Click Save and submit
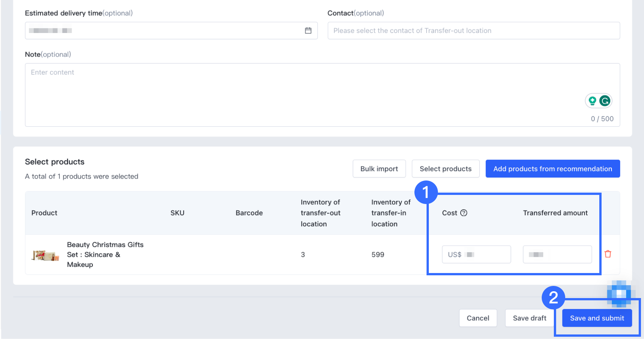This screenshot has width=644, height=339. click(597, 318)
